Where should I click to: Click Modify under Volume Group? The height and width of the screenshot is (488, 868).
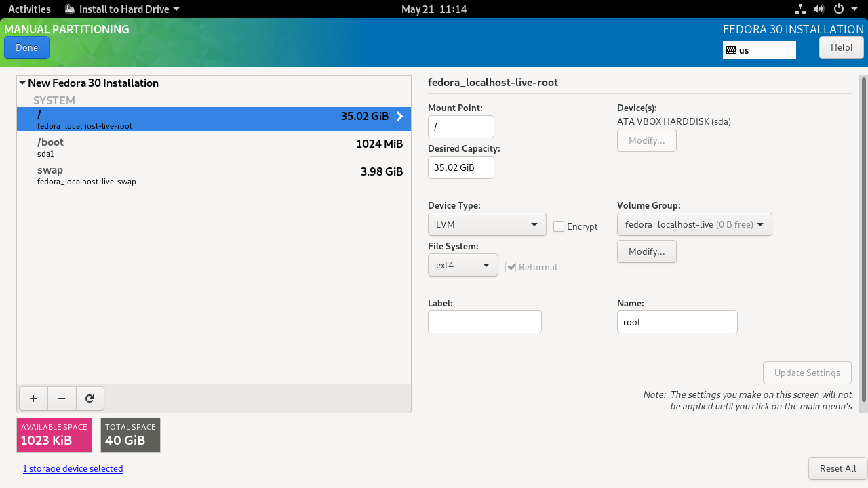647,251
